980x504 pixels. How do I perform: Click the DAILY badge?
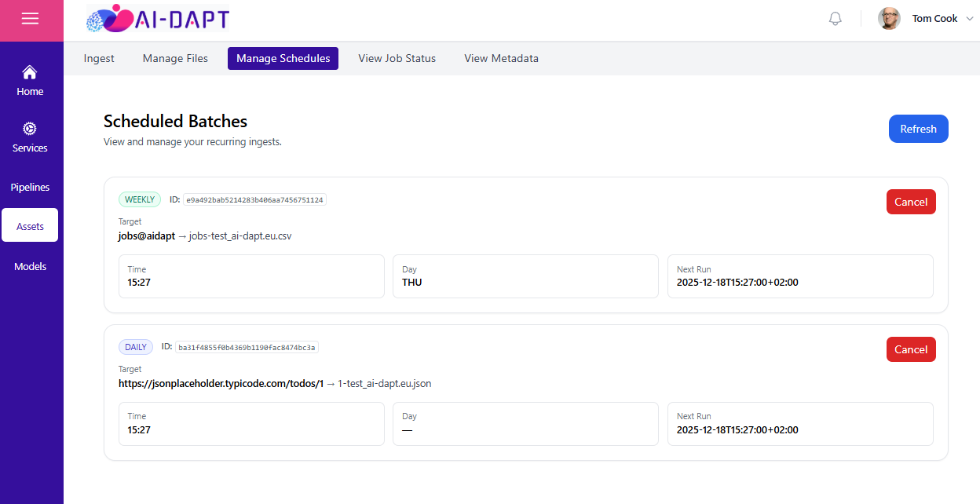[x=136, y=347]
